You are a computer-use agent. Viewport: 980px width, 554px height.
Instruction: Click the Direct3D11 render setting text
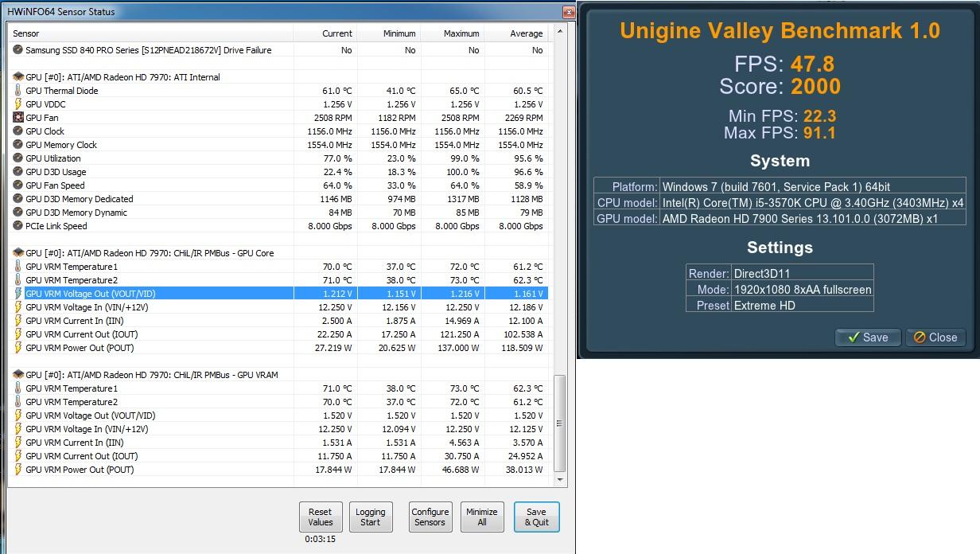click(762, 273)
